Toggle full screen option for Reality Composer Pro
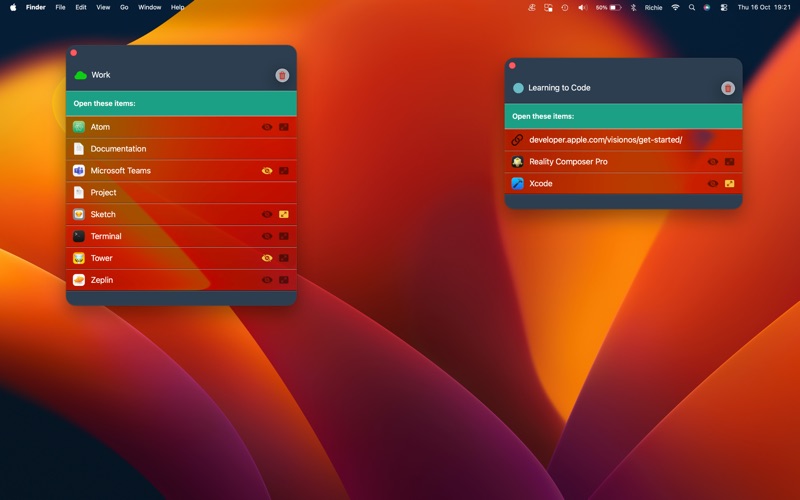Viewport: 800px width, 500px height. (x=730, y=162)
